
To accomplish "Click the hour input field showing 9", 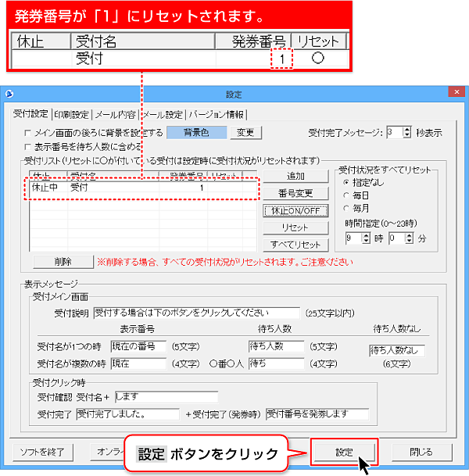I will (x=353, y=238).
